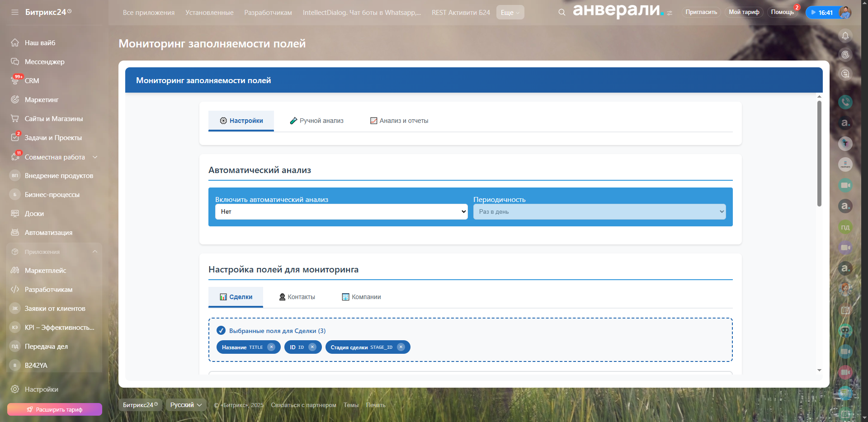This screenshot has height=422, width=868.
Task: Select the Контакты tab
Action: point(297,297)
